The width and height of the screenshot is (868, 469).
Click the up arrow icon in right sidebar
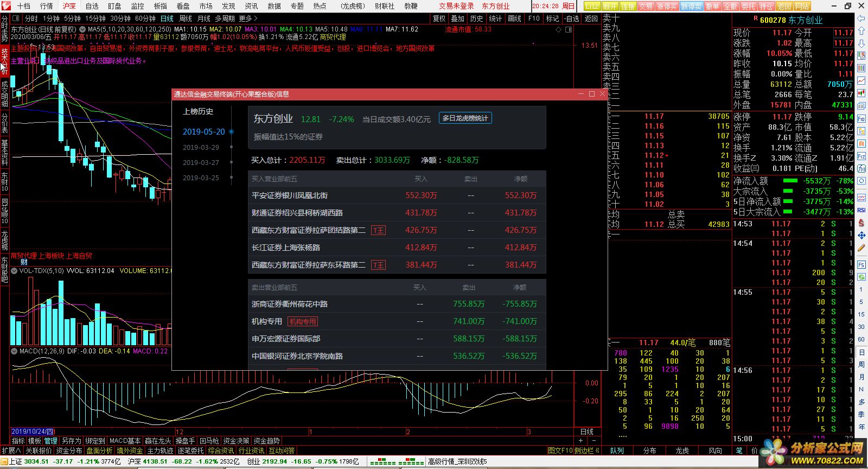pyautogui.click(x=861, y=31)
